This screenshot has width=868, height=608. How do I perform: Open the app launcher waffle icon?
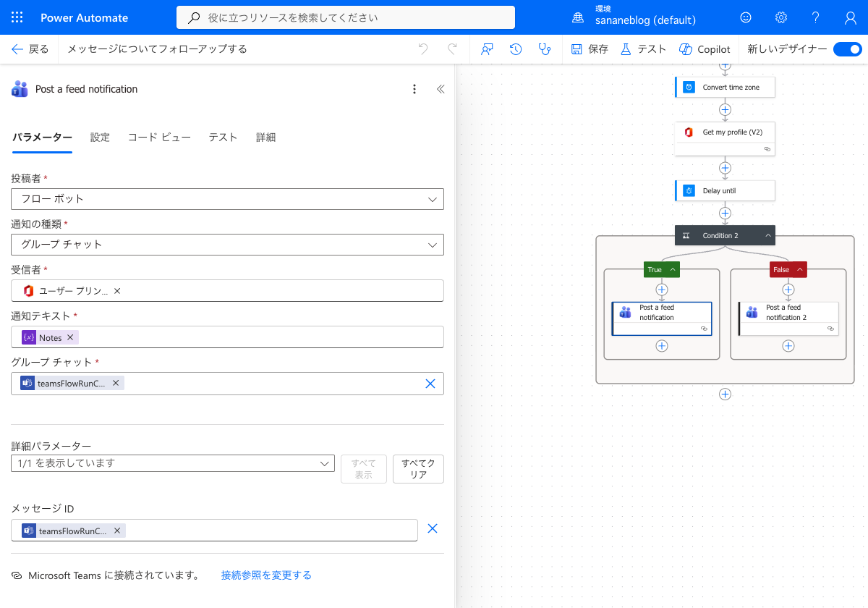17,17
